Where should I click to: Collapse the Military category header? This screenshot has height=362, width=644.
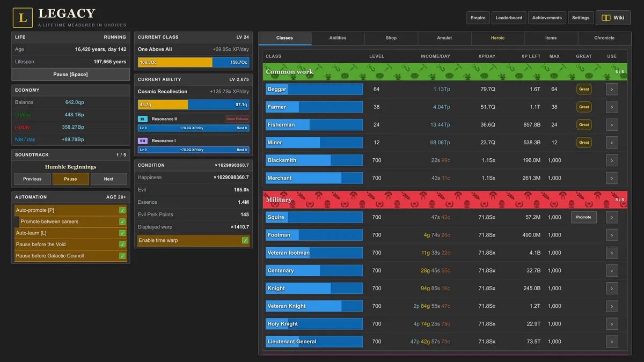pos(445,200)
